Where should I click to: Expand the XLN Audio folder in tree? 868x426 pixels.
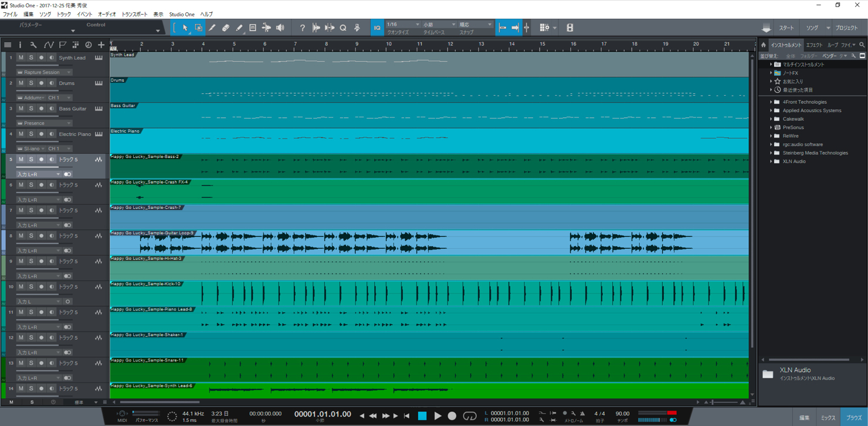tap(771, 161)
